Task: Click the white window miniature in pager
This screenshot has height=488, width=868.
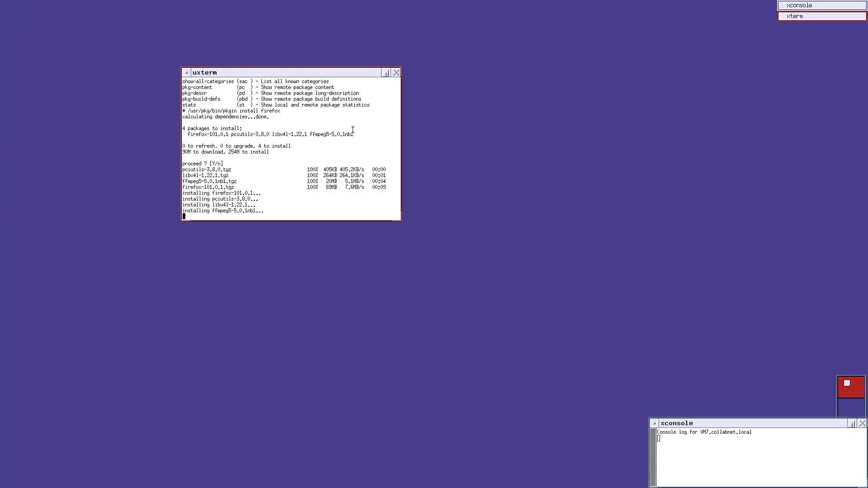Action: click(x=847, y=383)
